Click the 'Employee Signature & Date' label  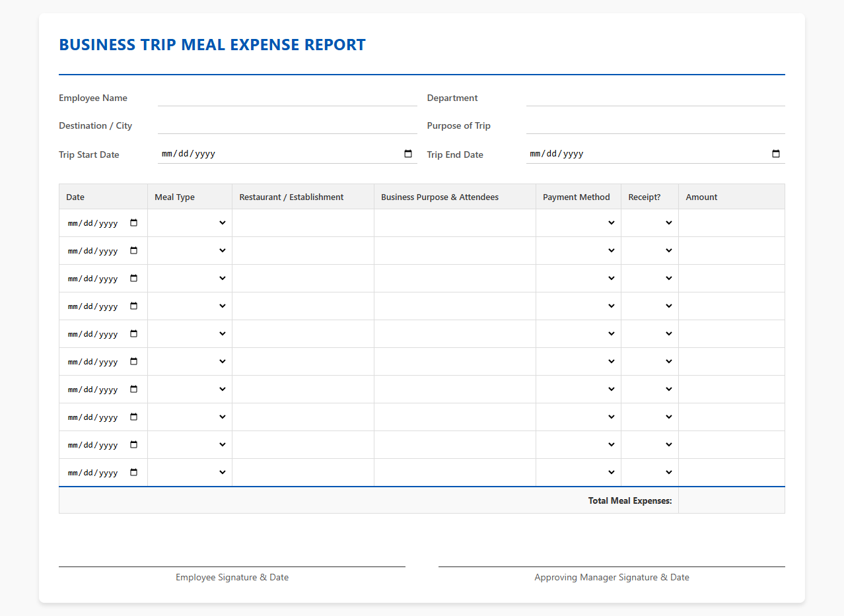click(232, 577)
